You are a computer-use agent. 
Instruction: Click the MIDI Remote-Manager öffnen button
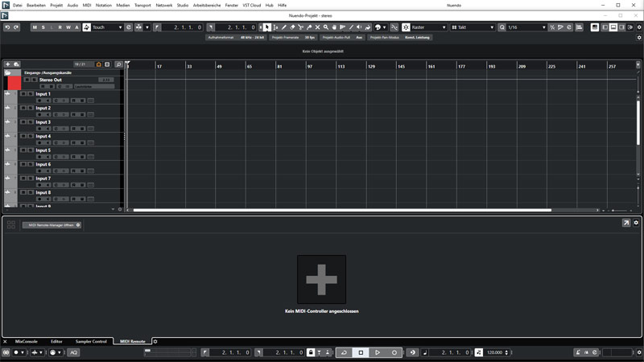[x=52, y=225]
